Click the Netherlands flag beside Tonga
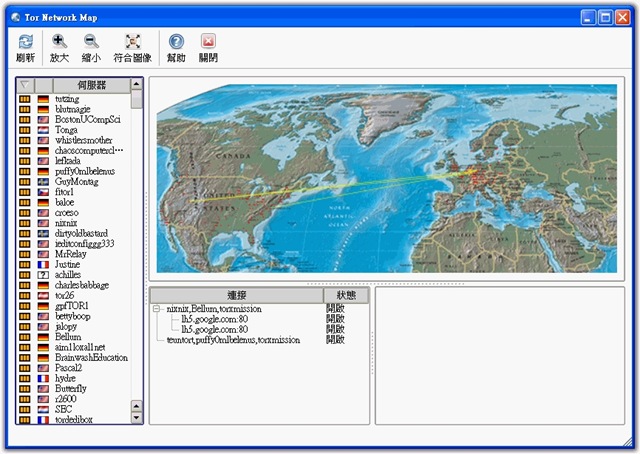Viewport: 640px width, 454px height. click(x=43, y=130)
